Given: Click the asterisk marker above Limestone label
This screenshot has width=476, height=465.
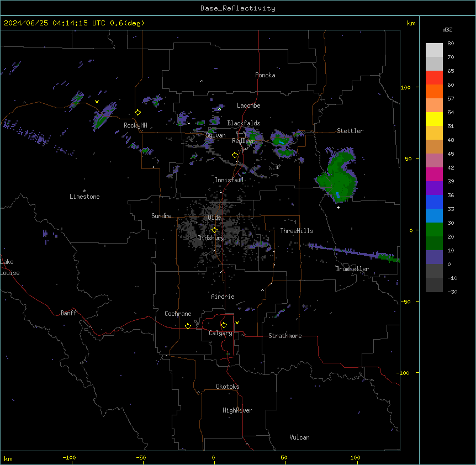Looking at the screenshot, I should [x=84, y=191].
